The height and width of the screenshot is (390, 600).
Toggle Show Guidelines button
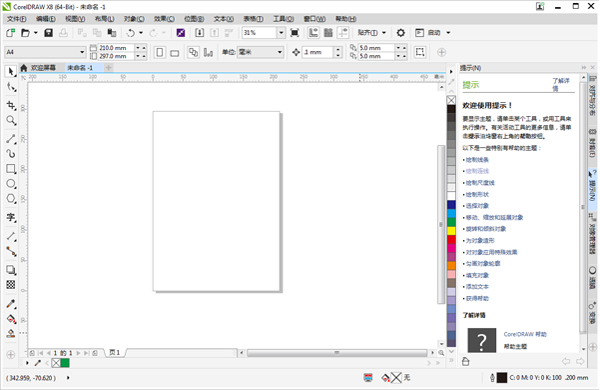pyautogui.click(x=343, y=33)
